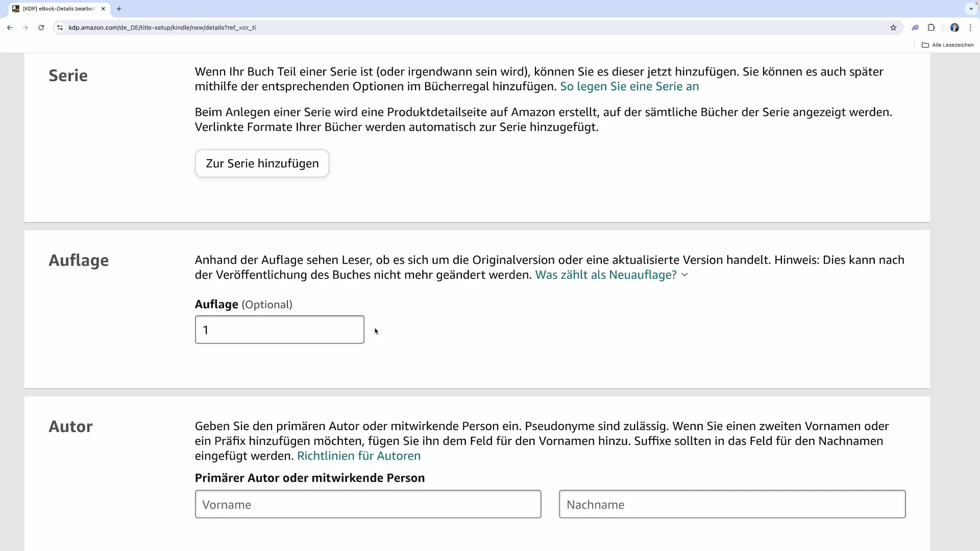The width and height of the screenshot is (980, 551).
Task: Focus the Vorname author field
Action: click(367, 504)
